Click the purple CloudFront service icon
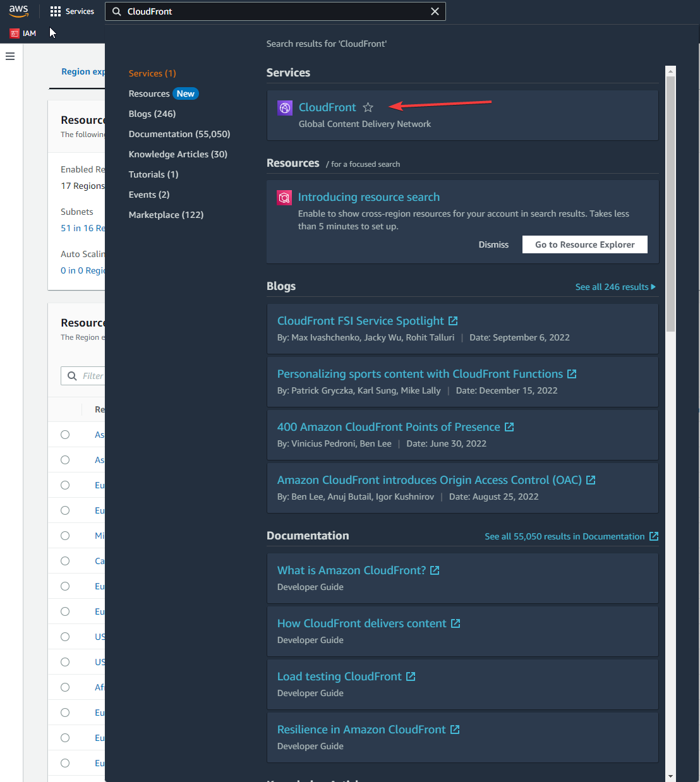Image resolution: width=700 pixels, height=782 pixels. click(285, 108)
